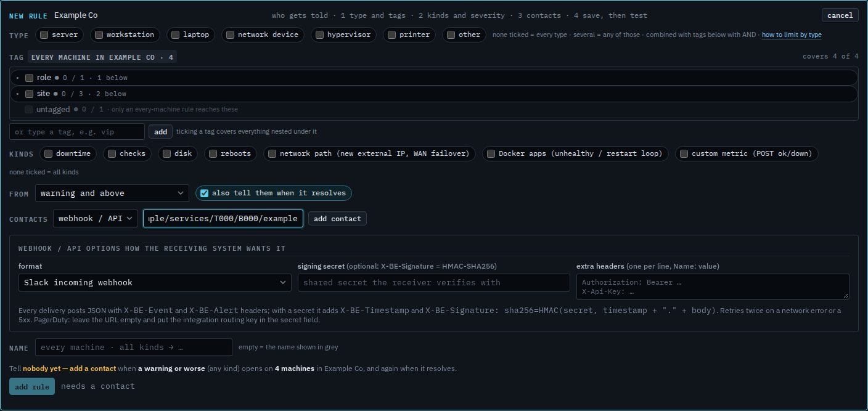Click the 'none ticked = all kinds' hint
The image size is (868, 411).
coord(44,172)
